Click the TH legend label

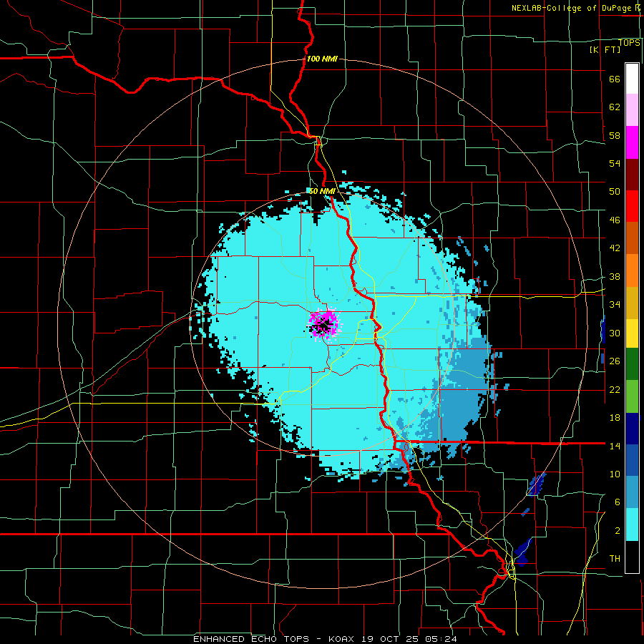615,559
